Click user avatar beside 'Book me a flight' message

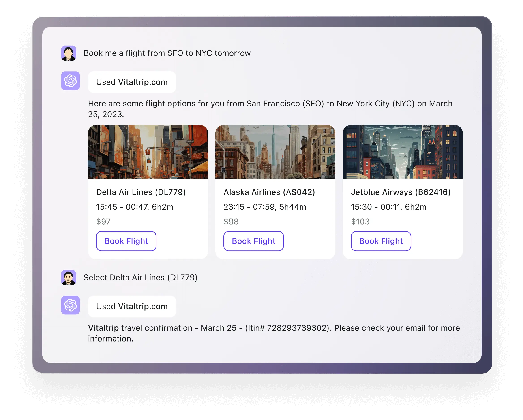pyautogui.click(x=69, y=53)
